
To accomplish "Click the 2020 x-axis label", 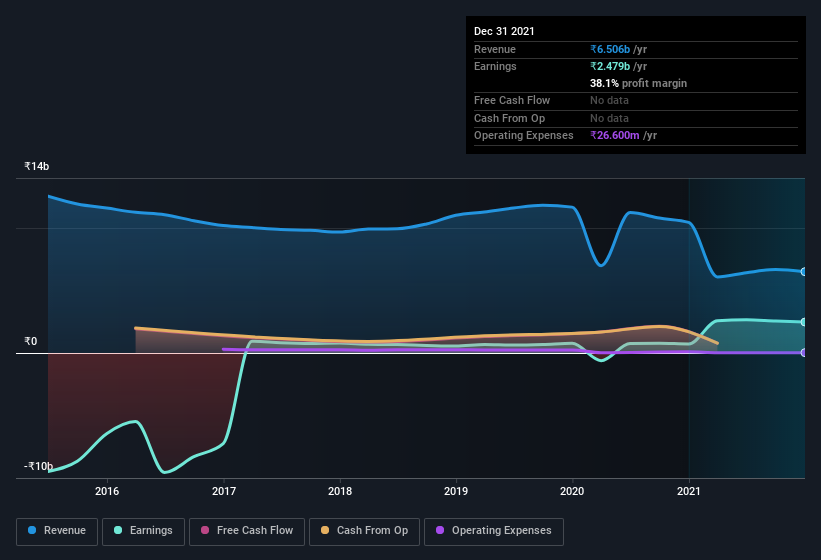I will click(x=572, y=491).
